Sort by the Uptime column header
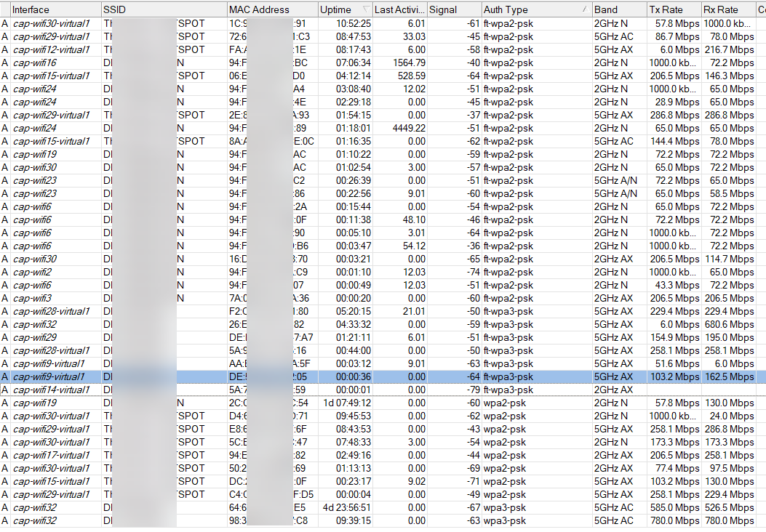This screenshot has width=766, height=532. (x=345, y=9)
